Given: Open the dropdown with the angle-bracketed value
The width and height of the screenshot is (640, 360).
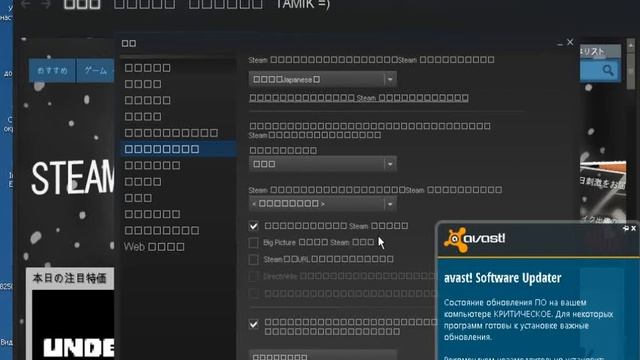Looking at the screenshot, I should (322, 203).
